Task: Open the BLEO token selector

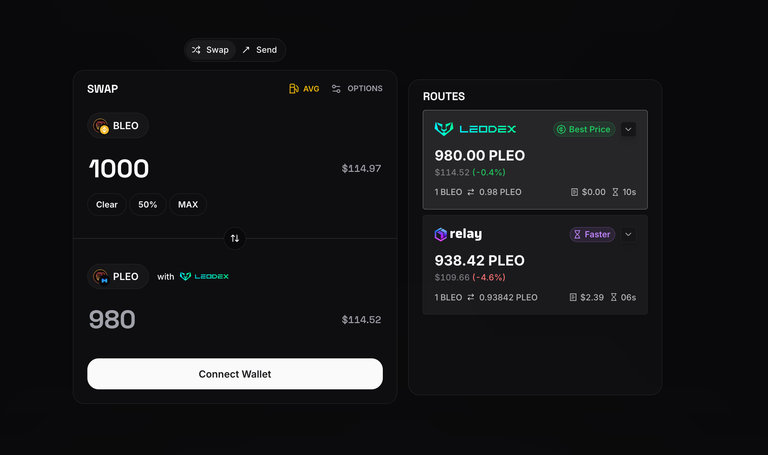Action: point(118,126)
